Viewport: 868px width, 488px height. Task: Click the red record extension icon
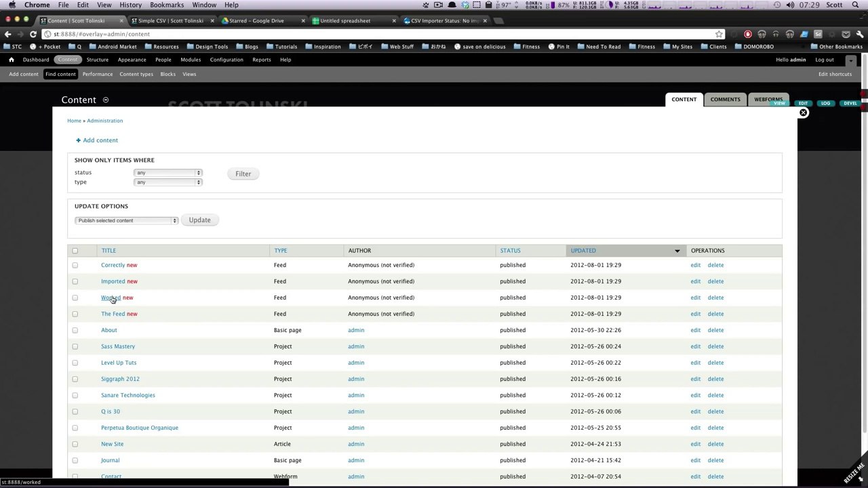pos(748,34)
